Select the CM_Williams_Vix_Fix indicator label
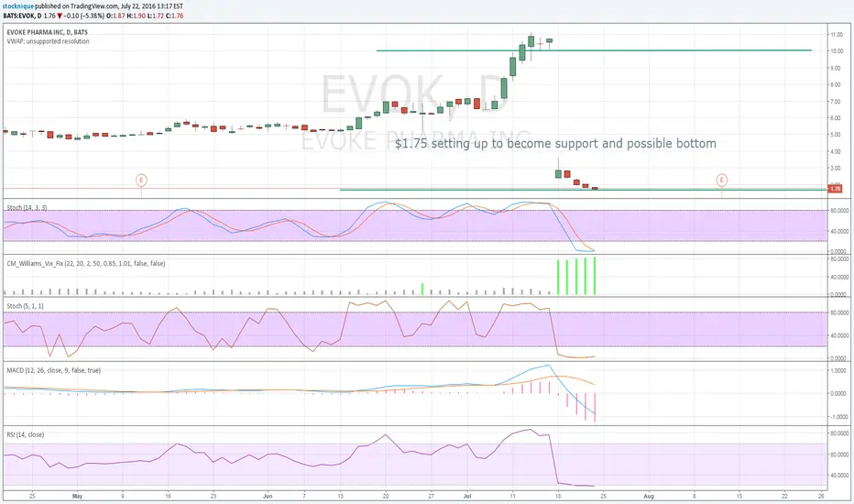Screen dimensions: 854x504 (85, 264)
